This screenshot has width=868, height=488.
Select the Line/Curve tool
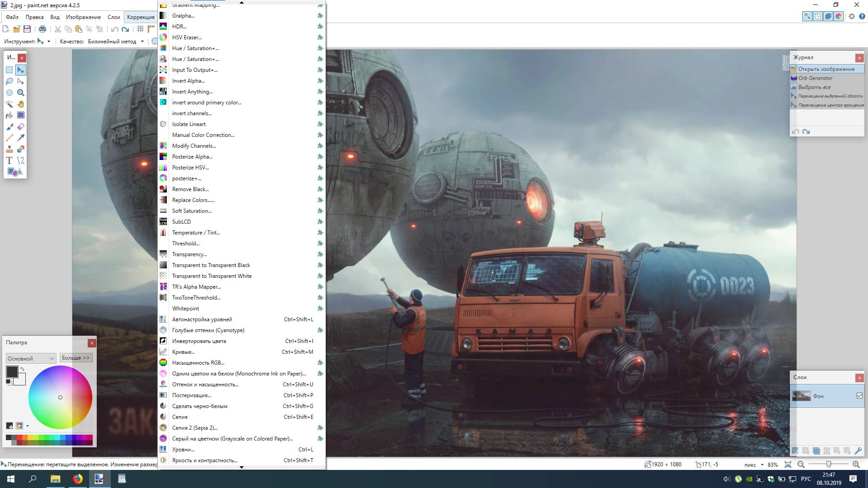(x=21, y=160)
